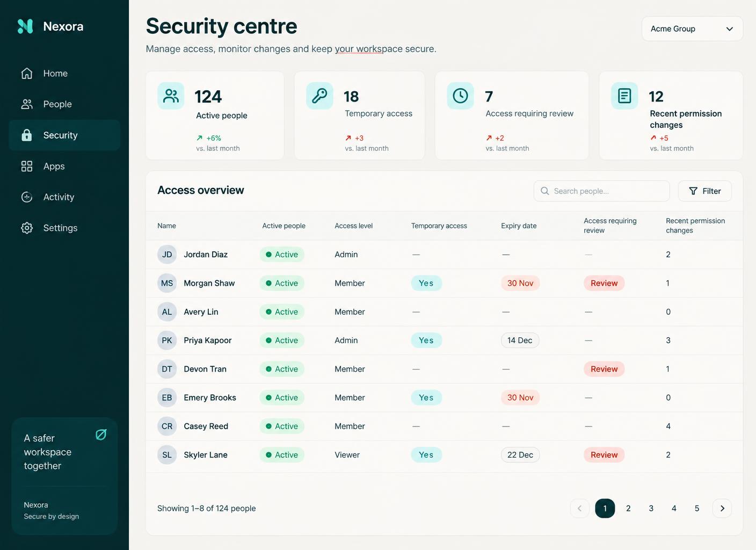Click the People icon in sidebar

pos(27,104)
